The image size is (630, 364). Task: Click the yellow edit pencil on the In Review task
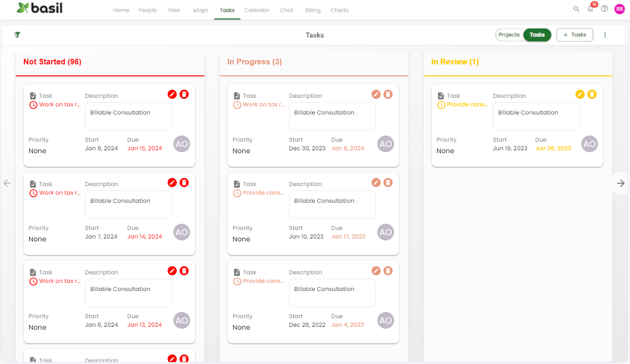pyautogui.click(x=579, y=94)
